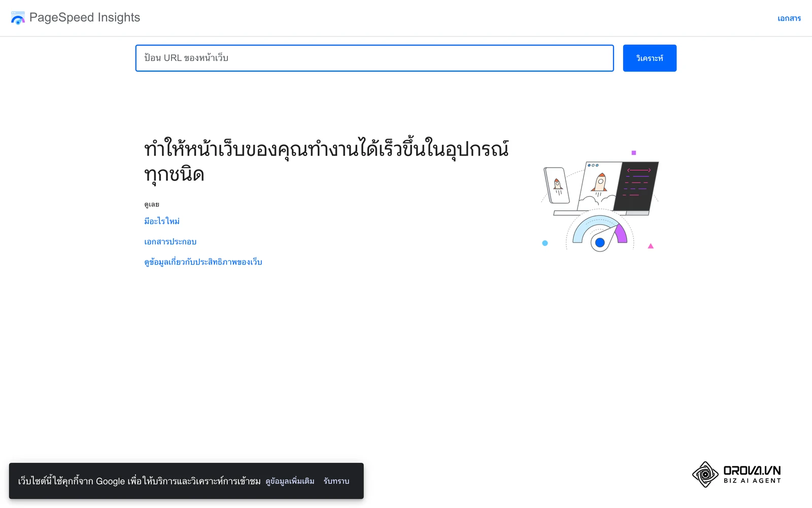Click the PageSpeed Insights logo icon
Screen dimensions: 812x508
tap(18, 18)
